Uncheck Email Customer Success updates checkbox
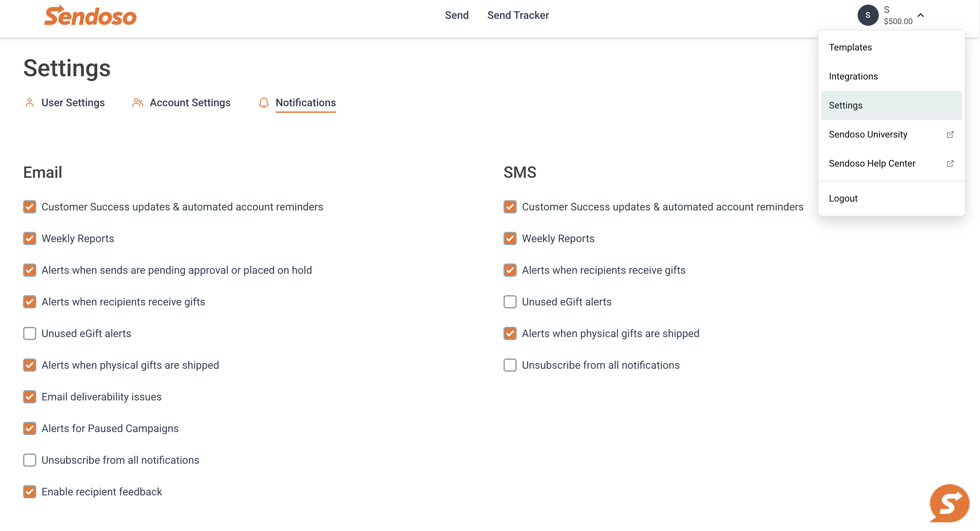 click(30, 207)
